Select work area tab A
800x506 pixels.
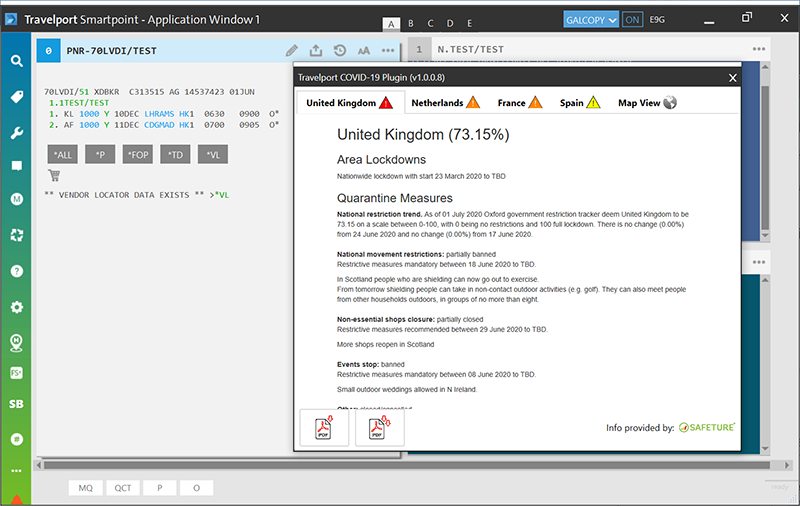pos(391,23)
